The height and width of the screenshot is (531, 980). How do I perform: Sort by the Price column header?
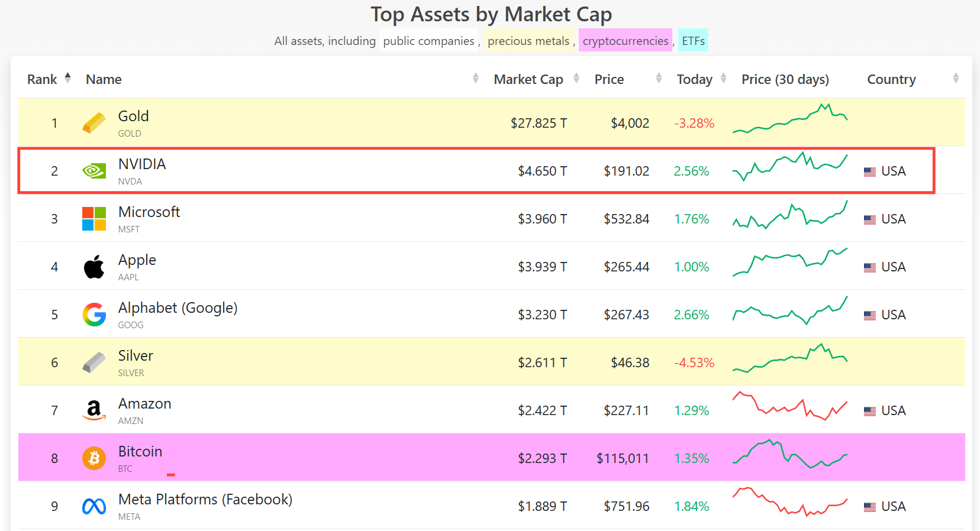coord(609,79)
